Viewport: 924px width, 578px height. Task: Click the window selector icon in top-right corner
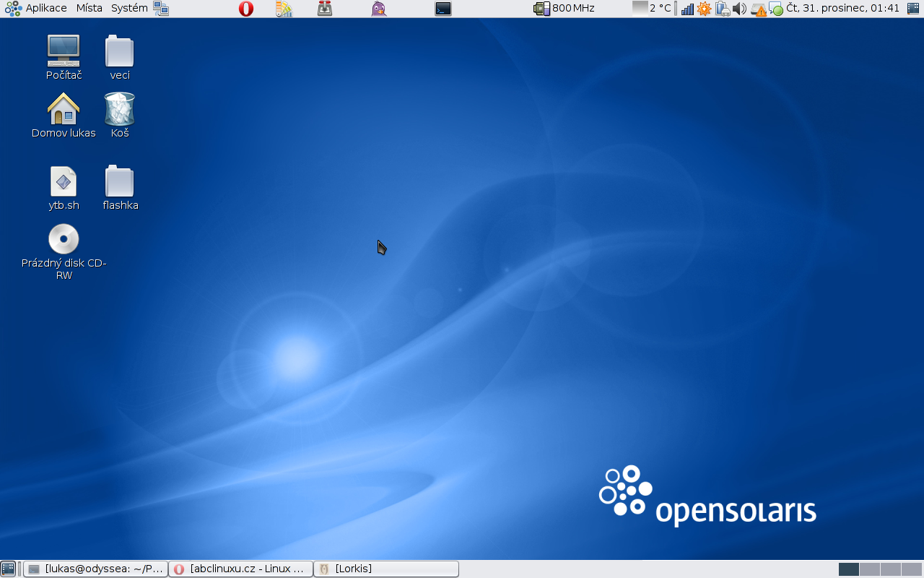912,9
